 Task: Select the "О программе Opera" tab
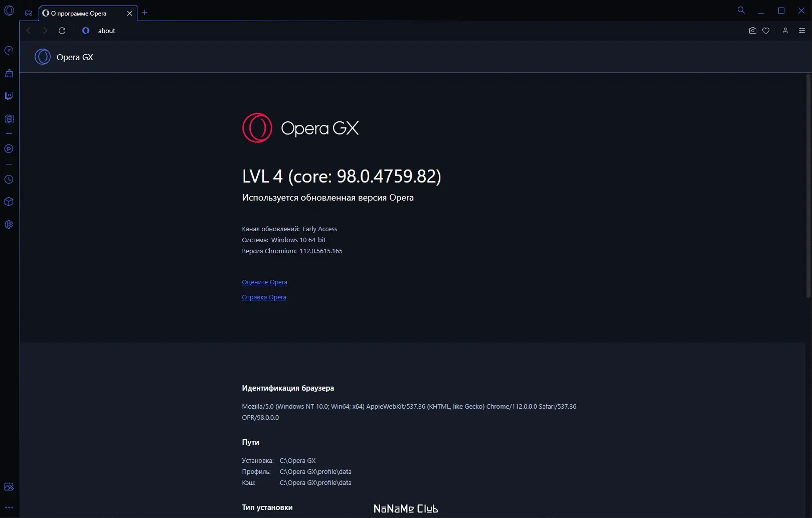pyautogui.click(x=88, y=14)
